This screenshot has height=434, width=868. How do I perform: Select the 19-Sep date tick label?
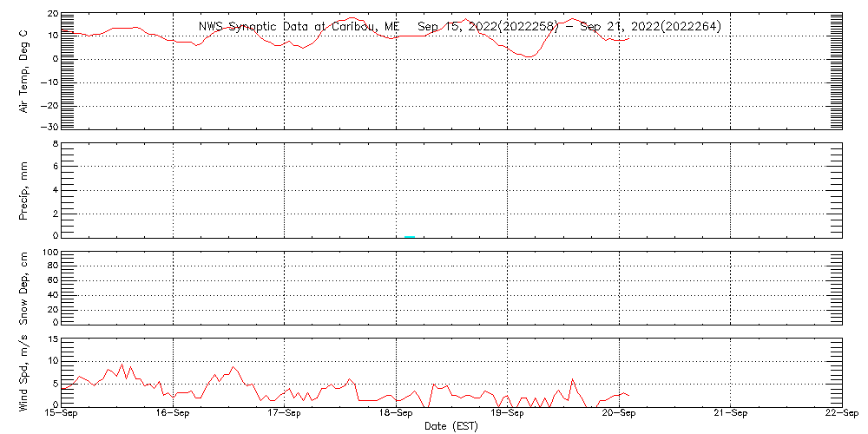[x=507, y=415]
